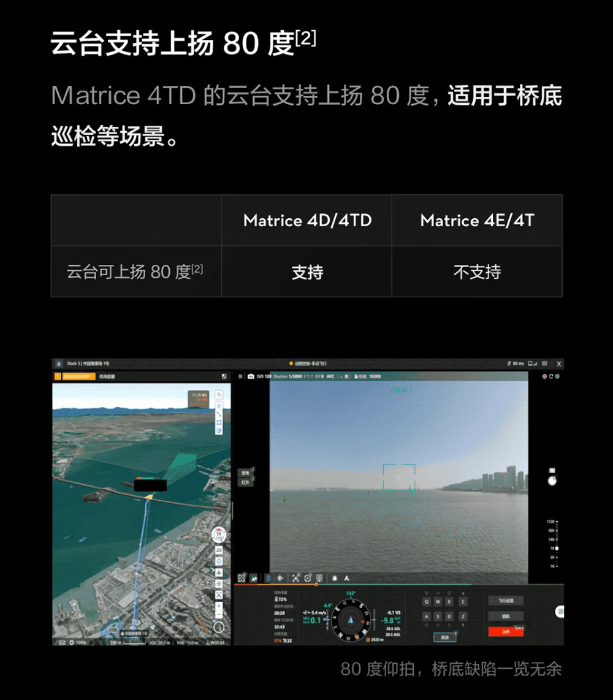Select the circle annotation tool on map
613x700 pixels.
(x=219, y=431)
